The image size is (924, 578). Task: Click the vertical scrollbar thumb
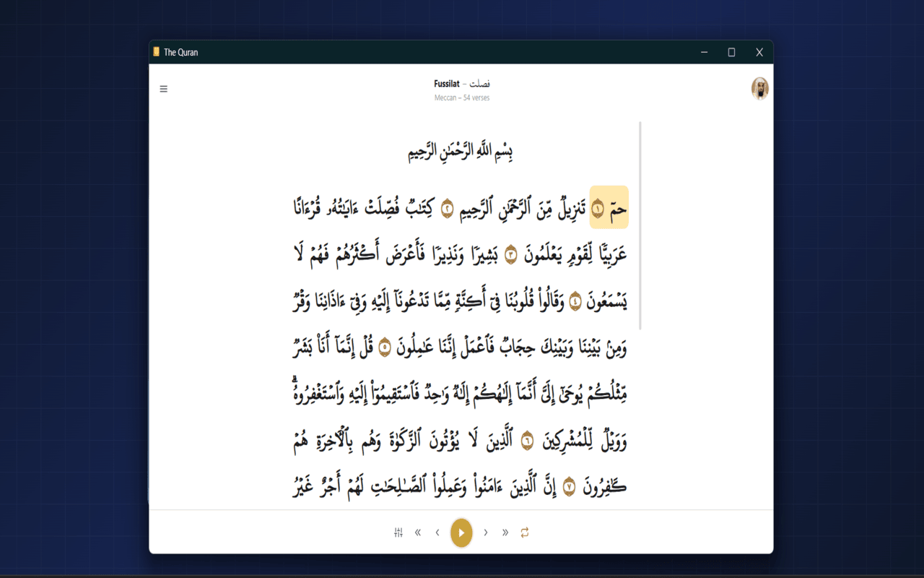640,225
